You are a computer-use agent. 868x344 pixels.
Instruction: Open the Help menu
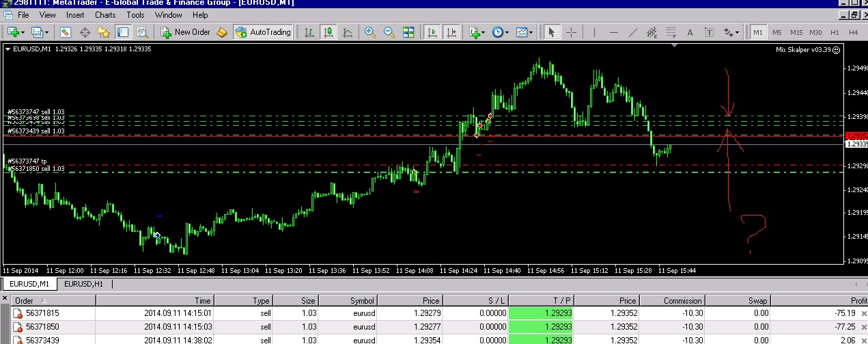[x=200, y=14]
